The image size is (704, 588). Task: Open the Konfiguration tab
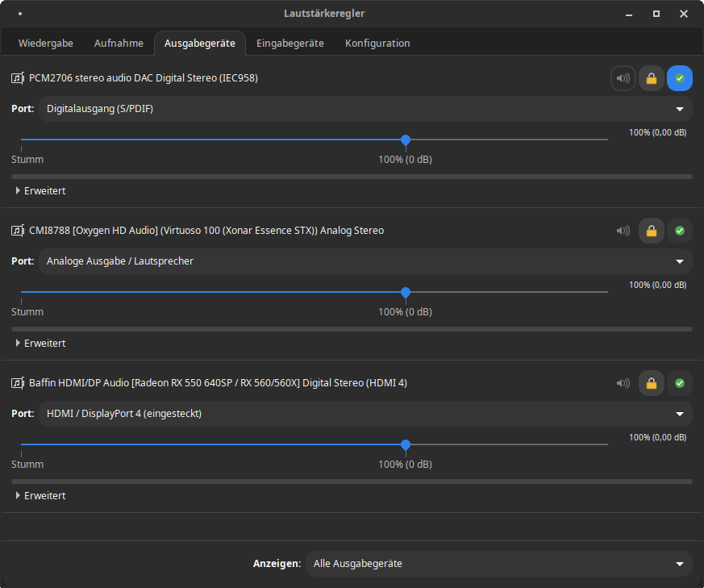[x=377, y=43]
